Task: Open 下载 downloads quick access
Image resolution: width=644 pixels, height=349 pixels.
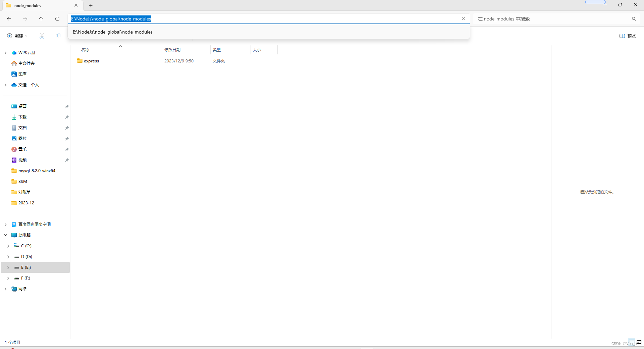Action: (22, 117)
